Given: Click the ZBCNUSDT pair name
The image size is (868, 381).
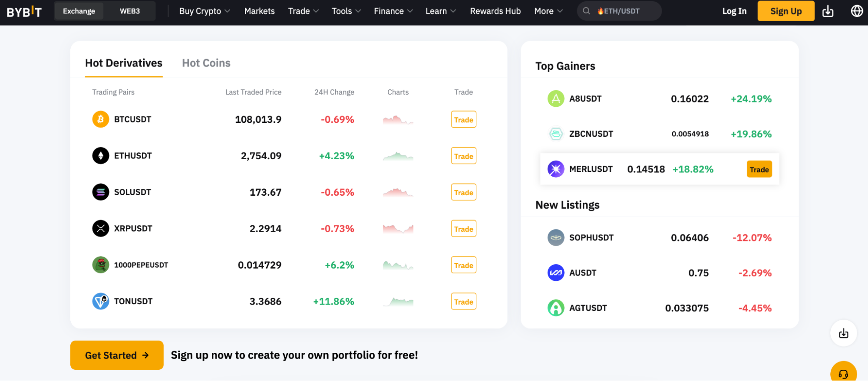Looking at the screenshot, I should 591,134.
